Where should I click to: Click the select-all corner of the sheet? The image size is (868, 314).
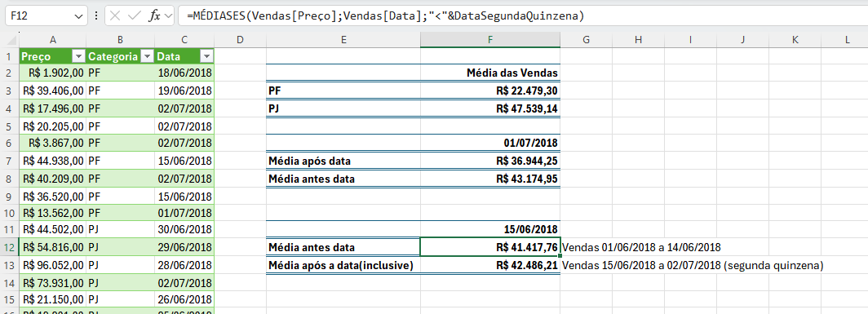[10, 39]
